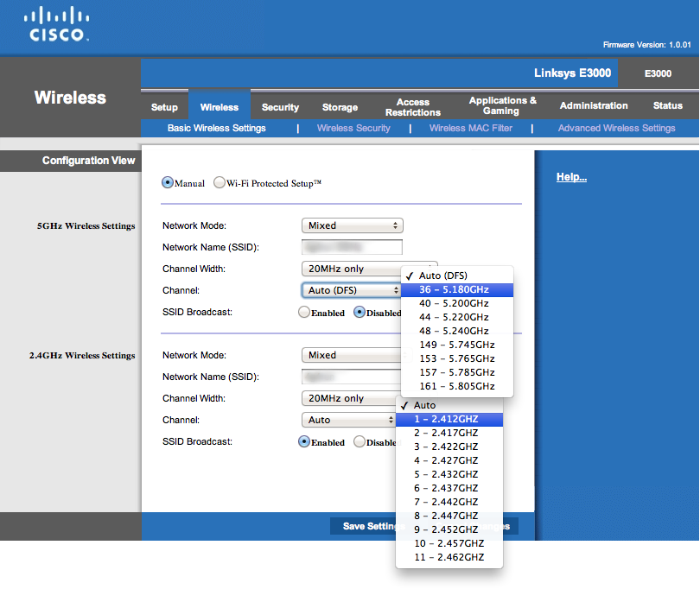Choose channel 9 - 2.452GHZ
The height and width of the screenshot is (602, 700).
pos(449,529)
